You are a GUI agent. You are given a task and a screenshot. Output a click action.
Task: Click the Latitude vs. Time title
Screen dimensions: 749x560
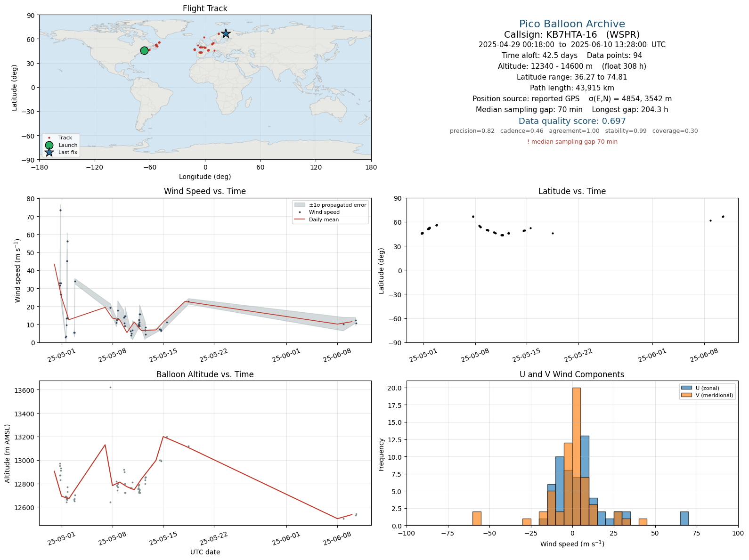[572, 191]
